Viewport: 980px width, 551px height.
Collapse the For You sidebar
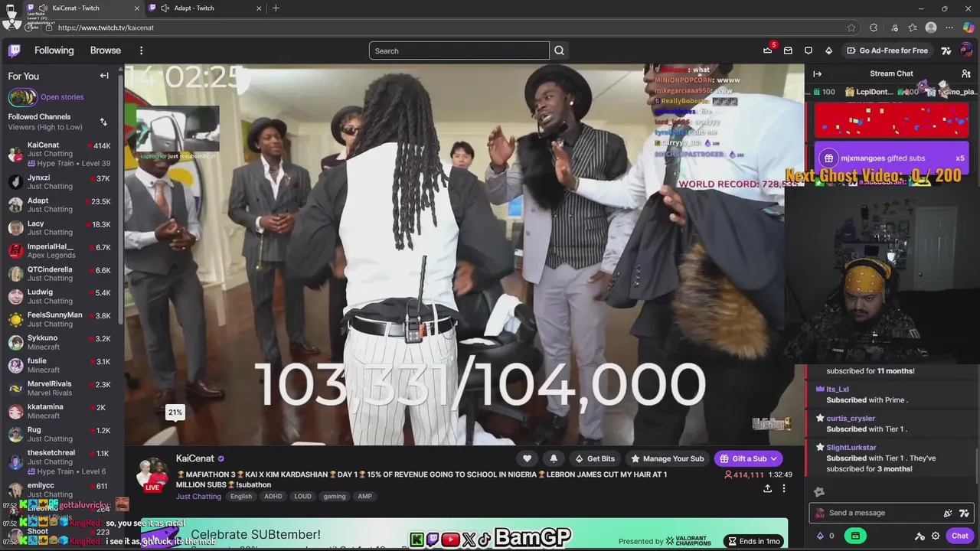pyautogui.click(x=104, y=76)
